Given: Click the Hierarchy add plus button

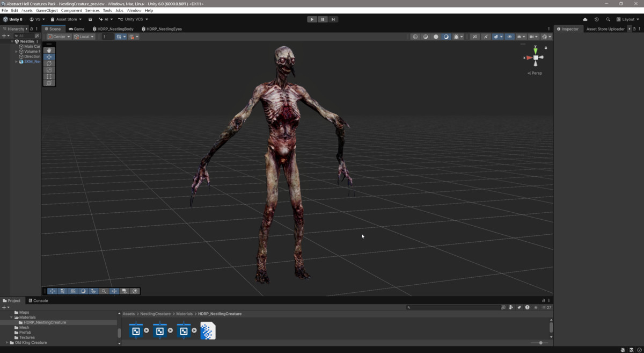Looking at the screenshot, I should coord(5,36).
